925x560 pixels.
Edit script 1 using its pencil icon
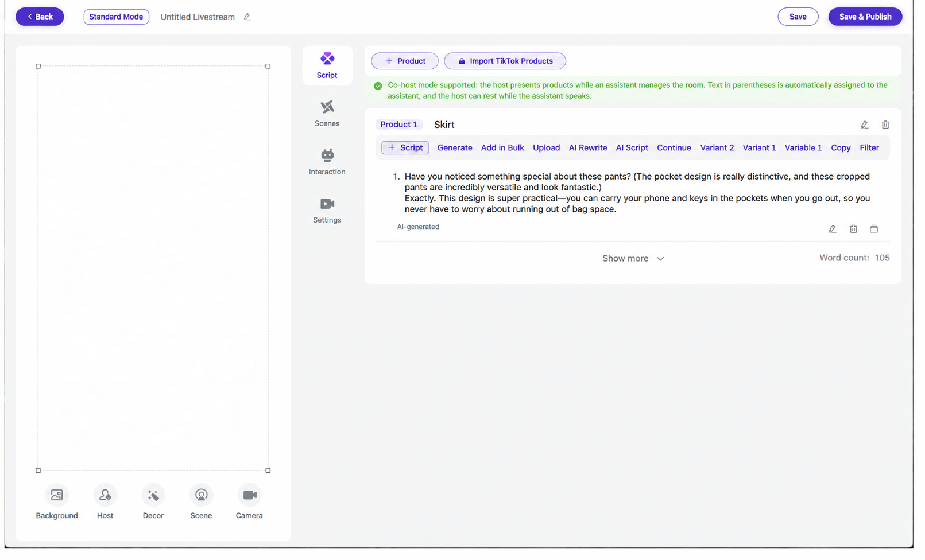pos(832,229)
